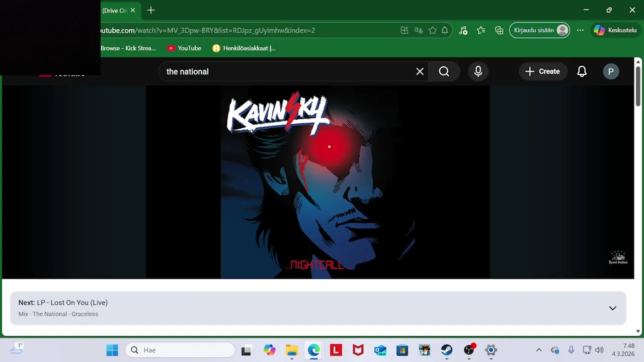The height and width of the screenshot is (362, 644).
Task: Close the current browser tab
Action: 133,10
